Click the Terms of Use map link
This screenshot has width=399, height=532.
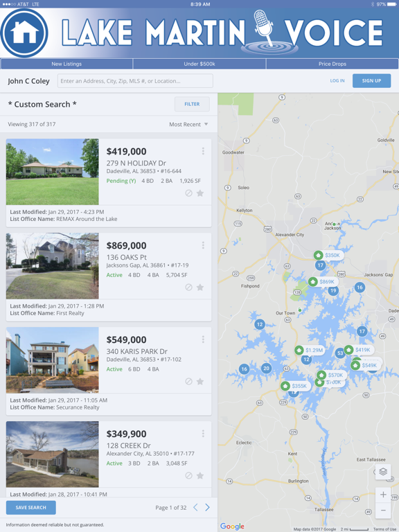tap(384, 529)
